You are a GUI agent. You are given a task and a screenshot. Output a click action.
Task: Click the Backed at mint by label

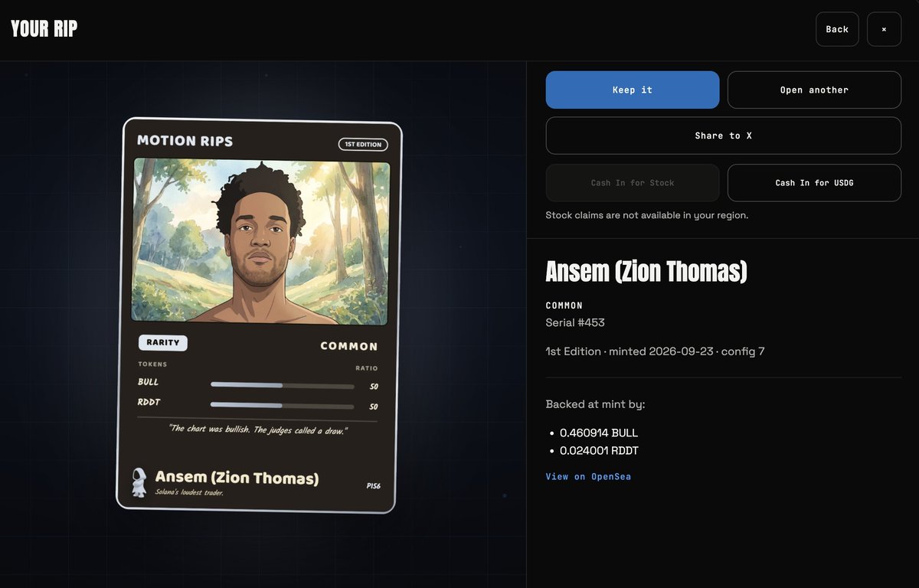pyautogui.click(x=596, y=403)
